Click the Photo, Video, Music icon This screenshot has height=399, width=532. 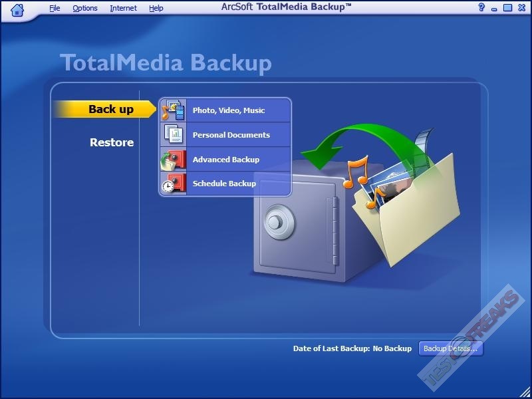(173, 110)
